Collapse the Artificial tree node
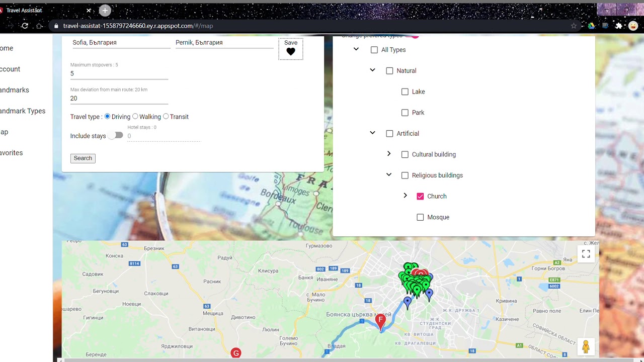The width and height of the screenshot is (644, 362). [372, 133]
